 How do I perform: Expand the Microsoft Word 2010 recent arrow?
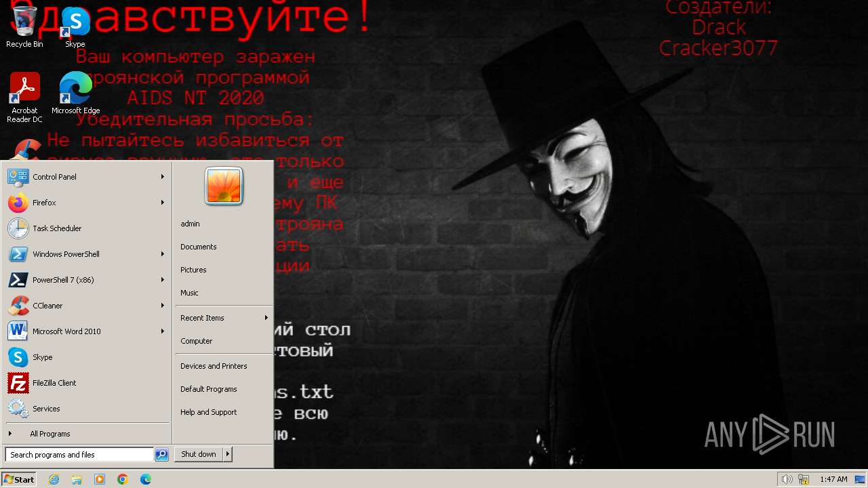coord(163,331)
